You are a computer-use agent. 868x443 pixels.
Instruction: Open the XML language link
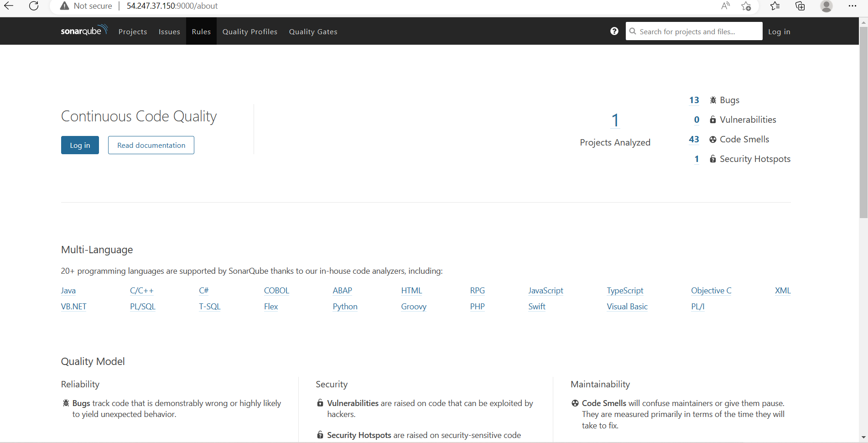[x=783, y=291]
